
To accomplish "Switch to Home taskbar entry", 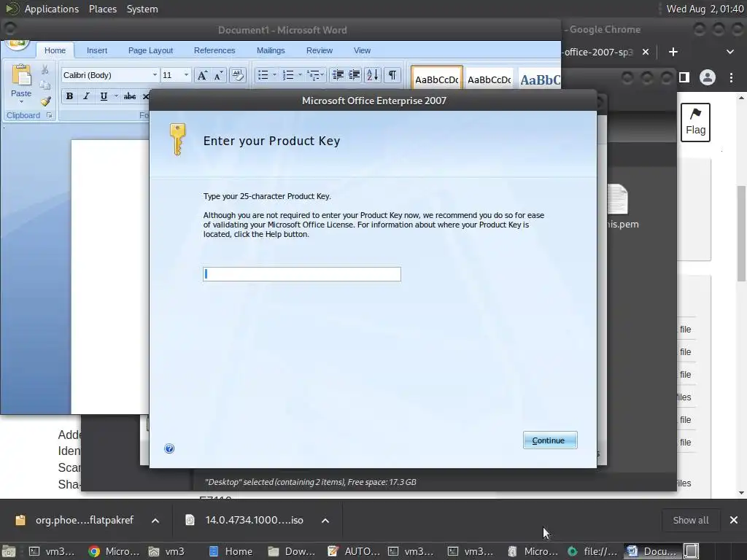I will (231, 551).
